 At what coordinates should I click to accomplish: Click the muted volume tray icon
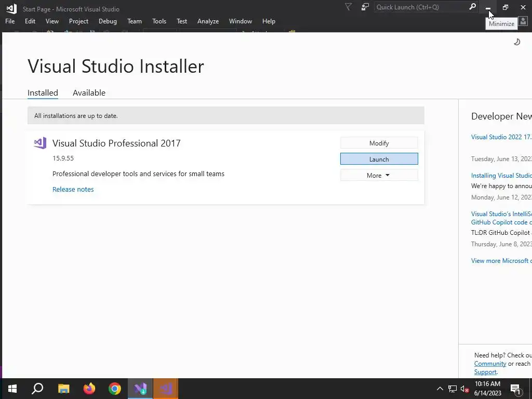[x=465, y=389]
